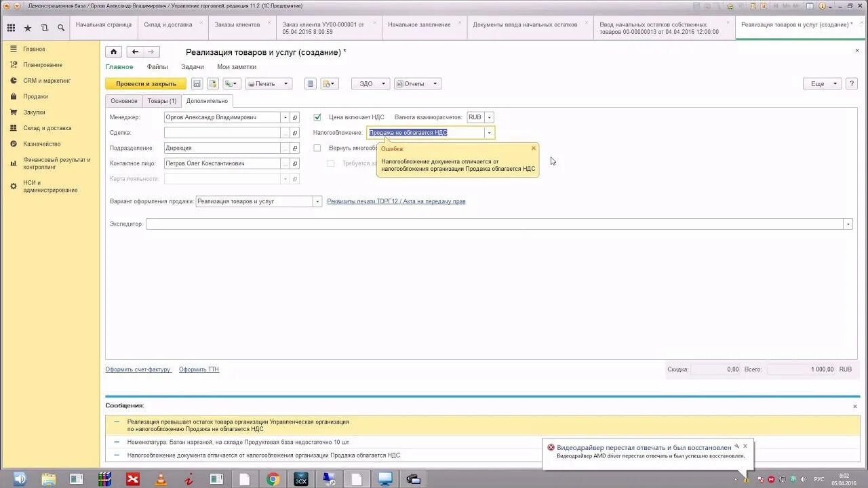Expand the Менеджер dropdown arrow
868x488 pixels.
click(285, 117)
